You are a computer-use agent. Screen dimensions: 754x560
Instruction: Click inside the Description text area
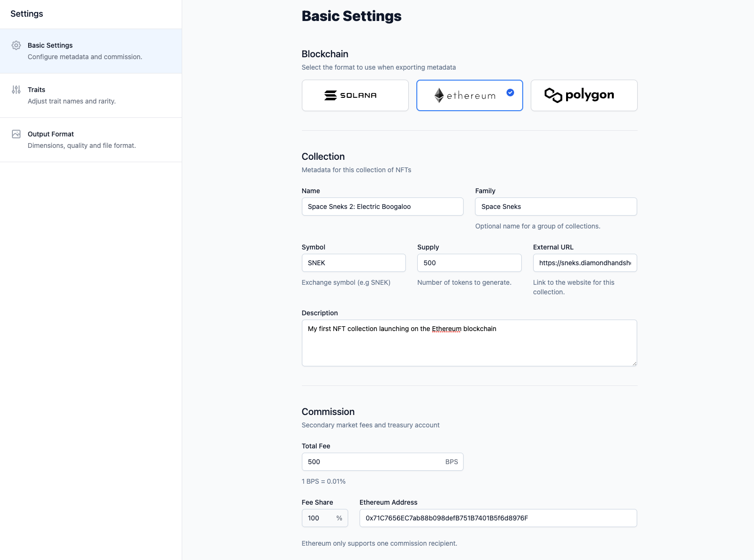[x=469, y=343]
